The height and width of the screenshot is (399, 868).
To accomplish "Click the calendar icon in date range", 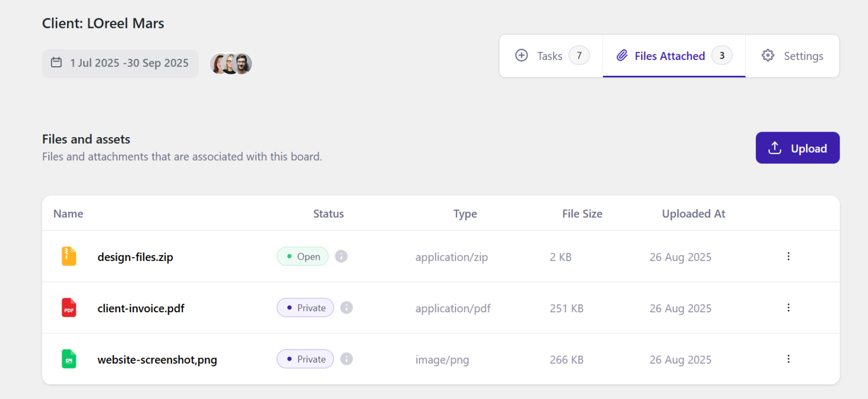I will [x=56, y=62].
